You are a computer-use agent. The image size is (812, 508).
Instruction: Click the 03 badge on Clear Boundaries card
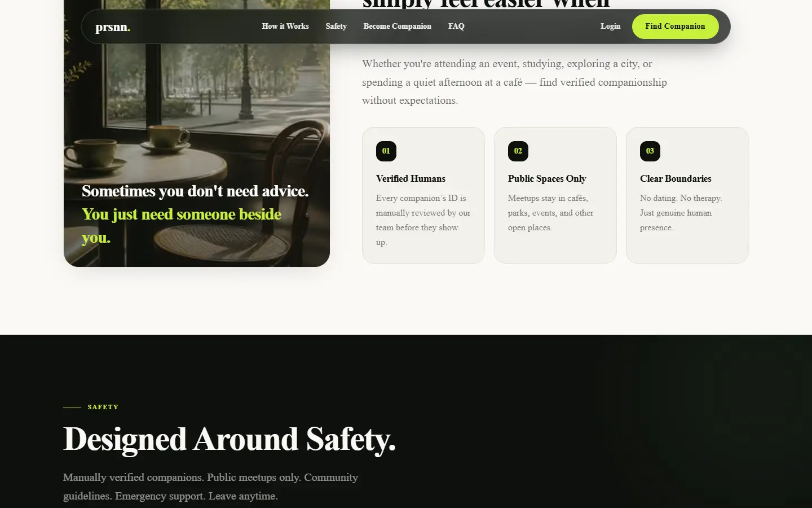click(x=650, y=151)
